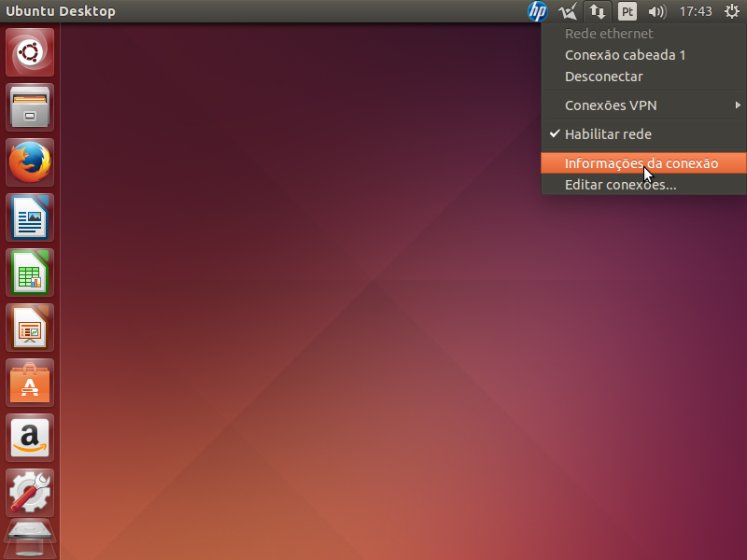Click Desconectar to disconnect the network
This screenshot has height=560, width=747.
(x=603, y=77)
